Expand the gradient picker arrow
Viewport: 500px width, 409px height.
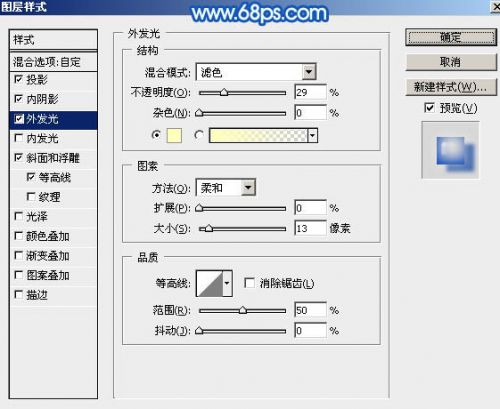[x=312, y=135]
